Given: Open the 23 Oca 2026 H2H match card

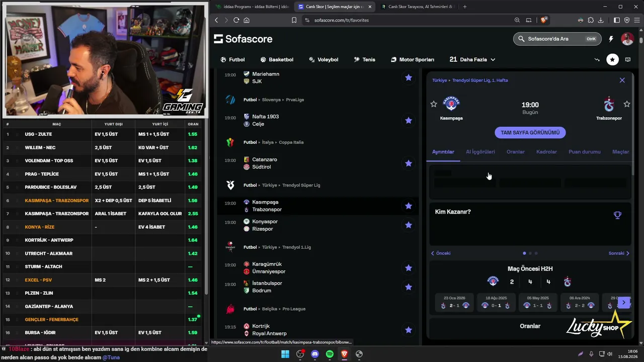Looking at the screenshot, I should tap(454, 302).
